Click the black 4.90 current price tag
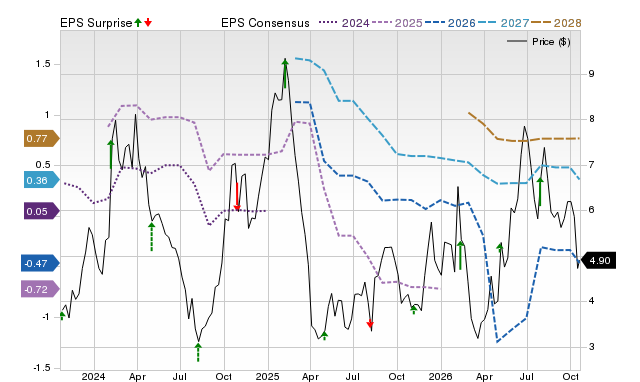This screenshot has height=382, width=640. 598,260
